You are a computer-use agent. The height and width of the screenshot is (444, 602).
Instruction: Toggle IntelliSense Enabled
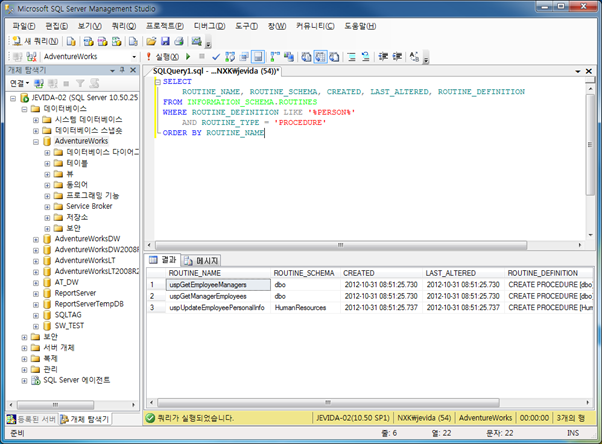[258, 57]
